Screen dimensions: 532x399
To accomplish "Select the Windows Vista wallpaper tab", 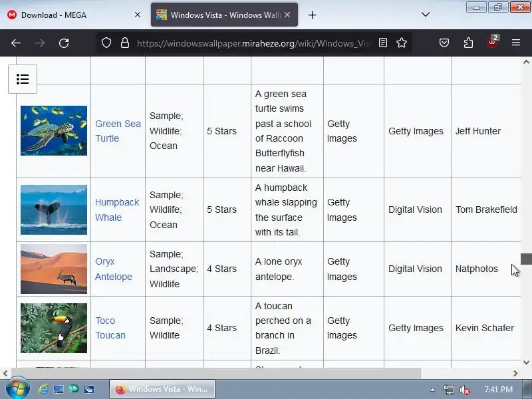I will [x=224, y=15].
